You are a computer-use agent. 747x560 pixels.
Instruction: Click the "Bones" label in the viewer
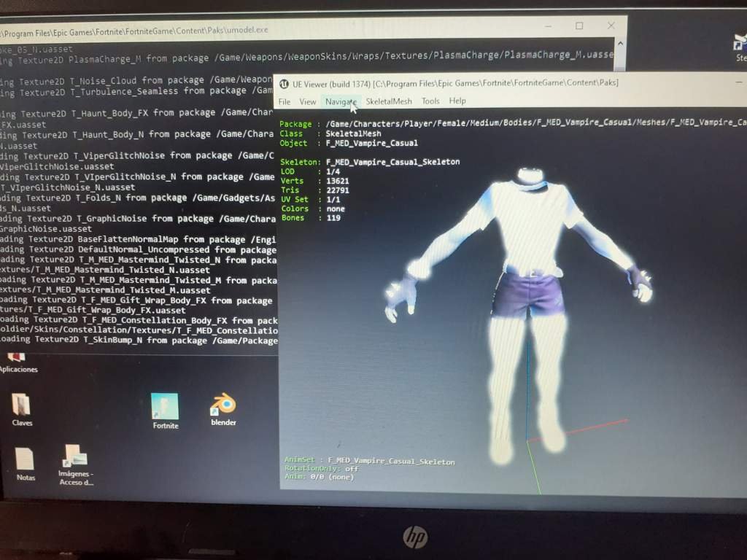(x=293, y=217)
